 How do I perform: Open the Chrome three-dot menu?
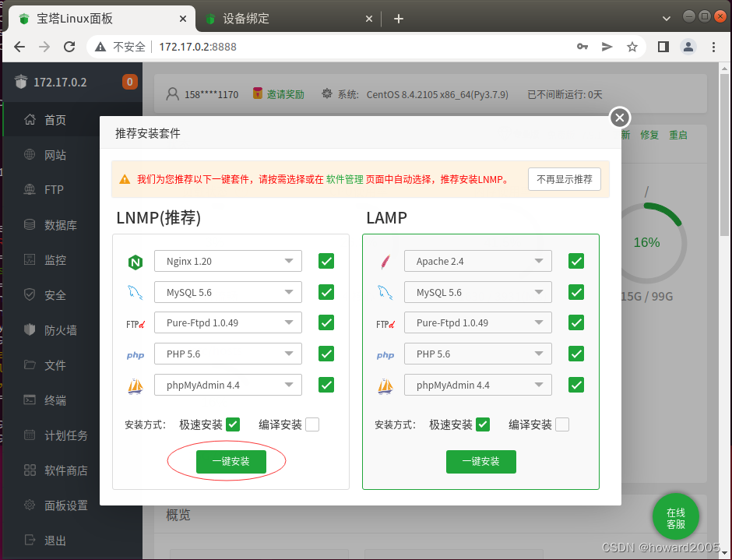click(713, 47)
